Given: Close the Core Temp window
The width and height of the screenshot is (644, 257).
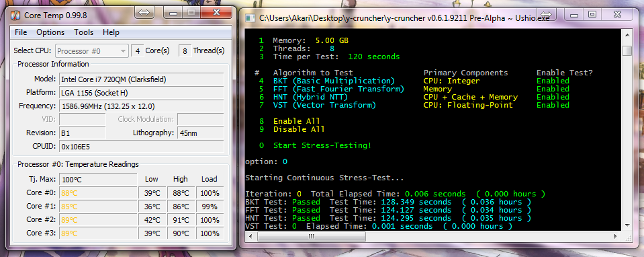Looking at the screenshot, I should point(216,12).
